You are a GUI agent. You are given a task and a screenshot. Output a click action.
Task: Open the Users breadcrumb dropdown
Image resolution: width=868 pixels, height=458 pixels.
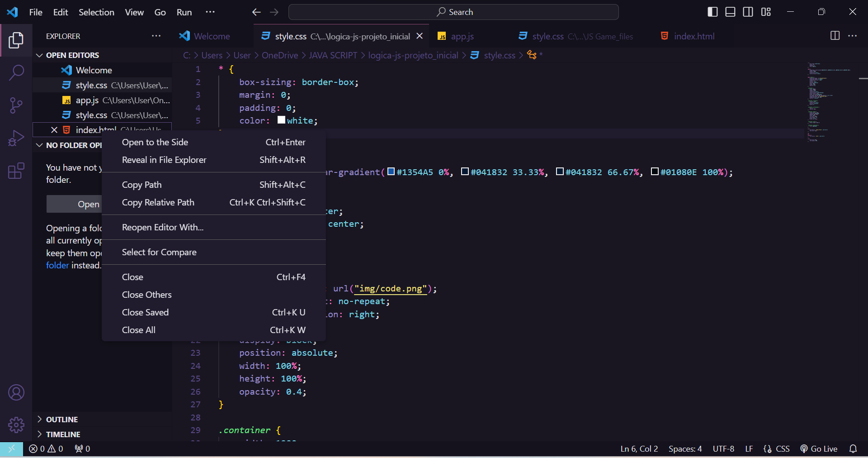tap(212, 55)
